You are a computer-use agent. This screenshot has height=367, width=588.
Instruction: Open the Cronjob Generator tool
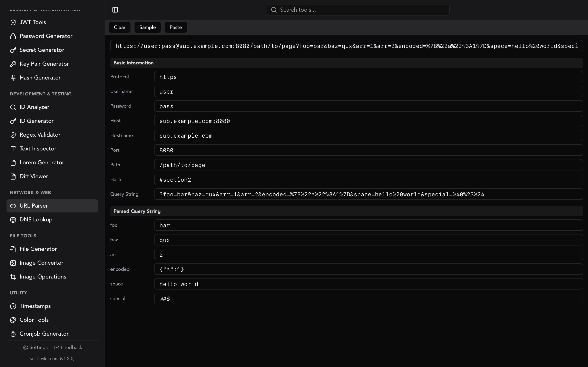(44, 334)
